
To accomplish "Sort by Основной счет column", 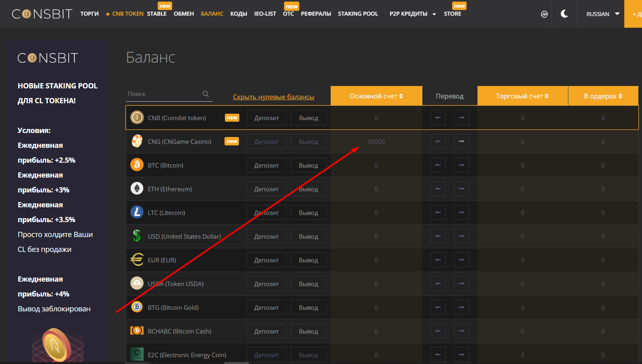I will [376, 96].
